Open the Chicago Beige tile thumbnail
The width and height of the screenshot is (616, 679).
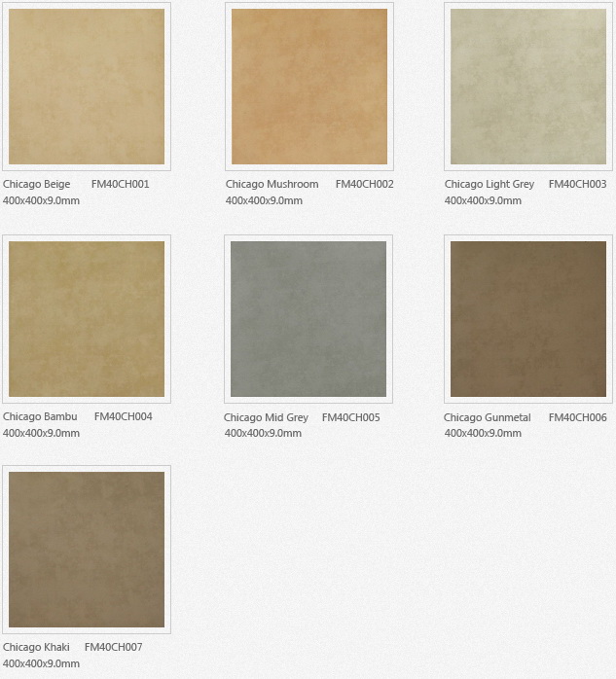pyautogui.click(x=87, y=87)
